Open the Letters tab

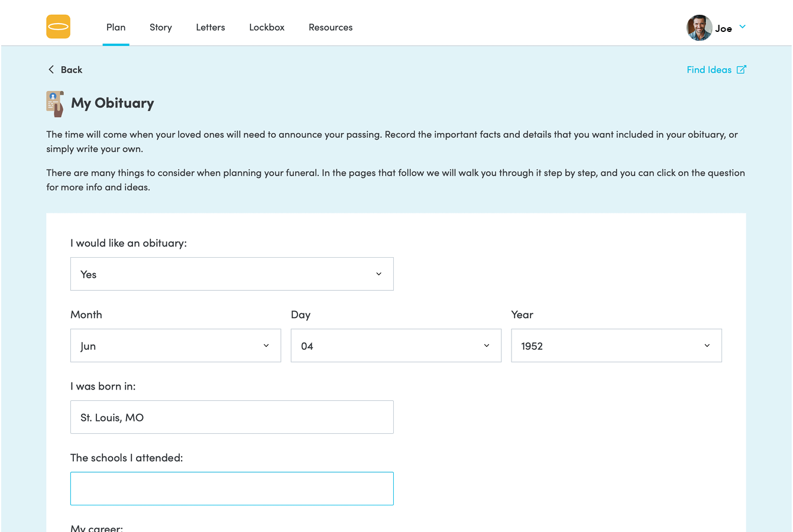point(211,27)
